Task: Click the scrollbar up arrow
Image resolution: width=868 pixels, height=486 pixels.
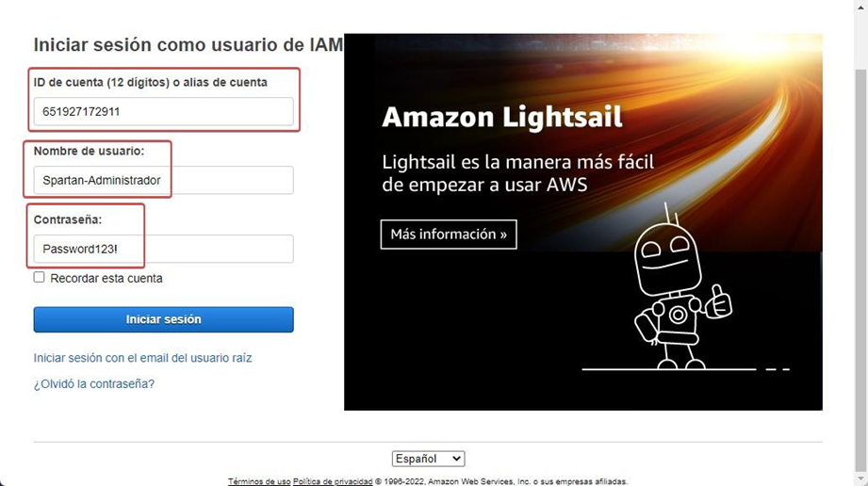Action: [x=860, y=8]
